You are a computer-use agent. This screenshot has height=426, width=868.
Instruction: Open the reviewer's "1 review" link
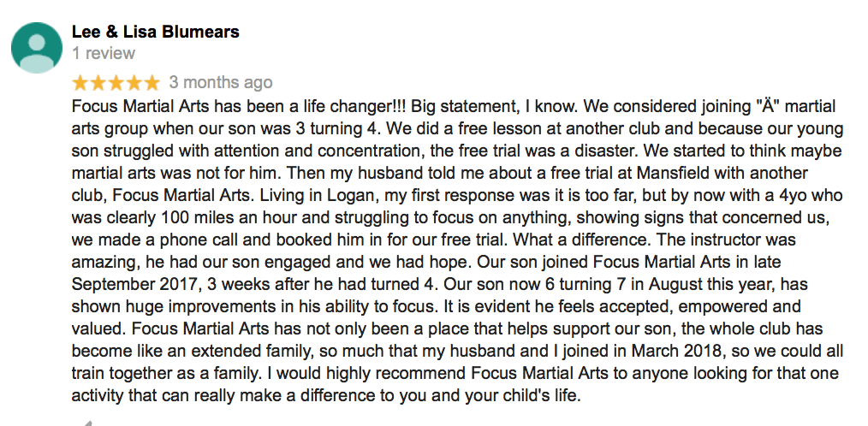click(x=104, y=53)
